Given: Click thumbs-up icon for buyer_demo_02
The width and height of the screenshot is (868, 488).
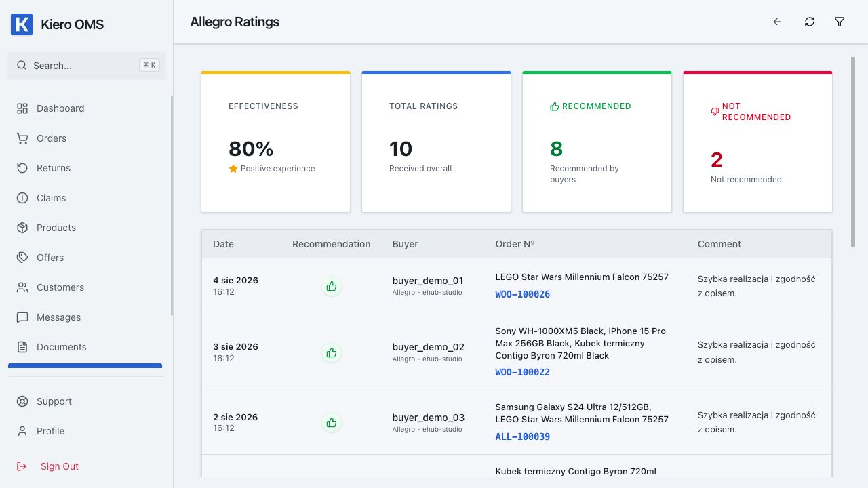Looking at the screenshot, I should click(332, 352).
